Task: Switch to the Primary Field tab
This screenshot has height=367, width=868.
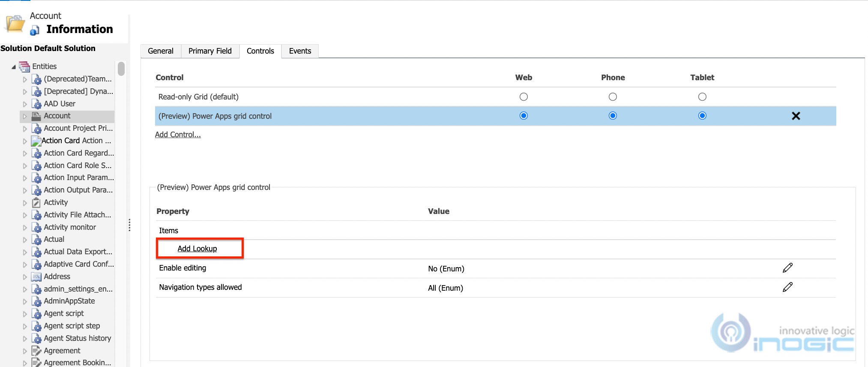Action: pyautogui.click(x=210, y=51)
